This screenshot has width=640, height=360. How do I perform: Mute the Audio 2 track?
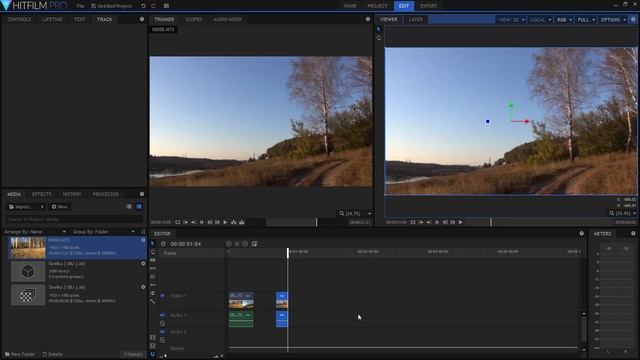162,332
